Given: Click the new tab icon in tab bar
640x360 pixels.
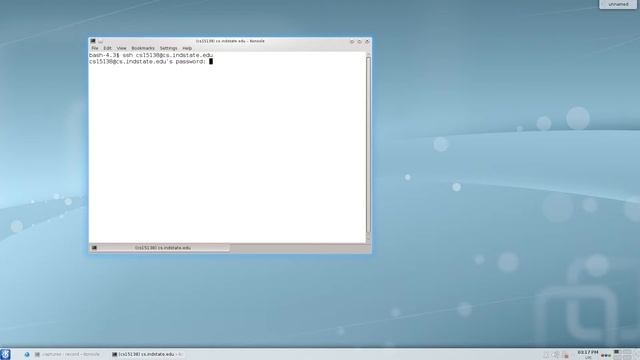Looking at the screenshot, I should [x=94, y=248].
